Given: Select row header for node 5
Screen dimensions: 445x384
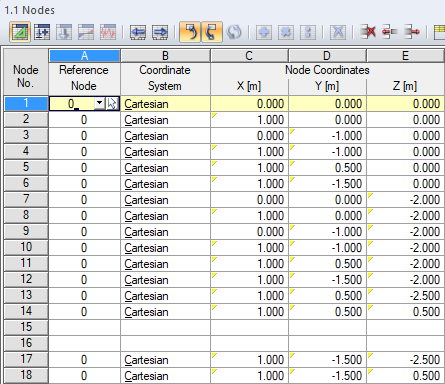Looking at the screenshot, I should tap(26, 167).
